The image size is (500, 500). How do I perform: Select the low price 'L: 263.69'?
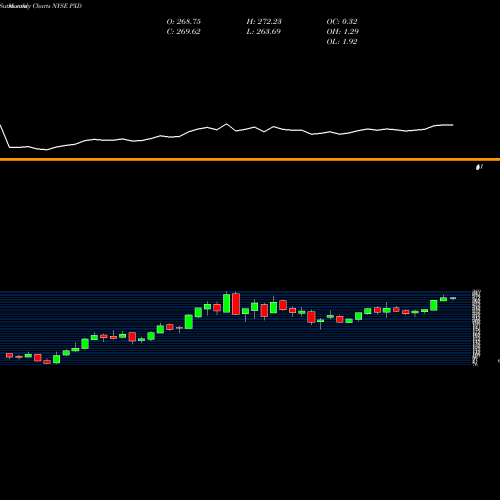point(264,32)
